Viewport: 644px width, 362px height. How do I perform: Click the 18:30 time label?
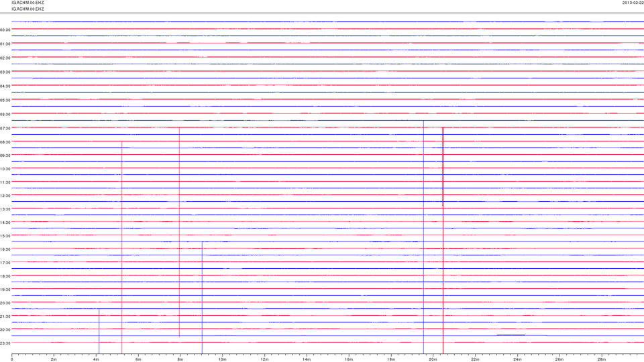[x=5, y=276]
